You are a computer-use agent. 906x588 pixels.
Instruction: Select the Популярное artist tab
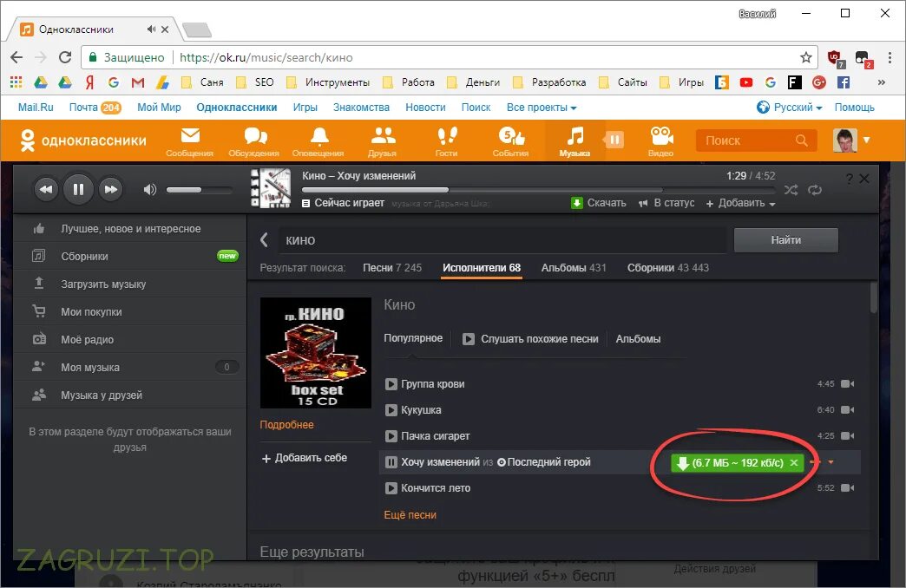coord(413,338)
